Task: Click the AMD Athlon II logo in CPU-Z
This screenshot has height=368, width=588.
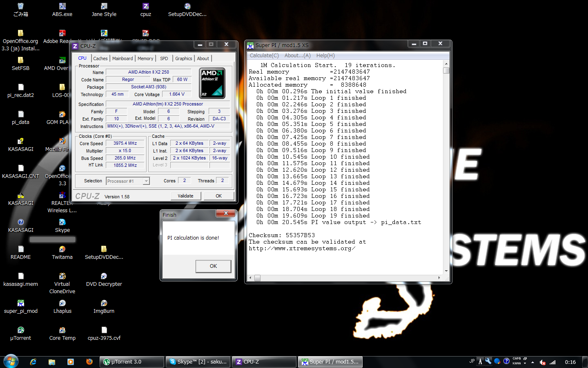Action: [212, 83]
